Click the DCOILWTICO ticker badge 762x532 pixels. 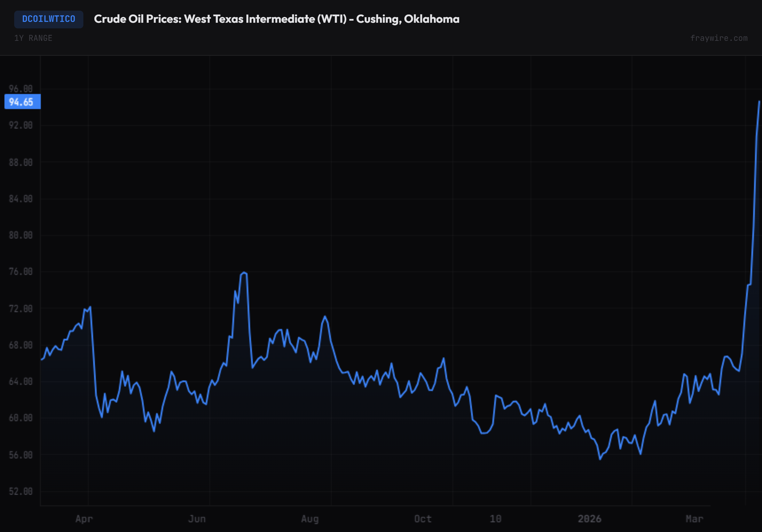tap(48, 19)
